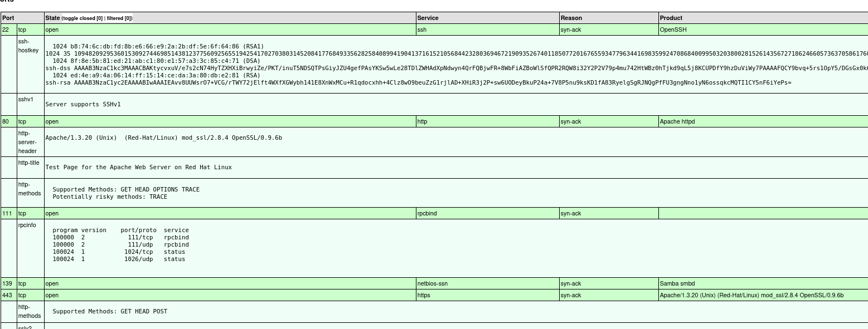Select the sshv1 script label
Viewport: 868px width, 329px height.
tap(26, 99)
